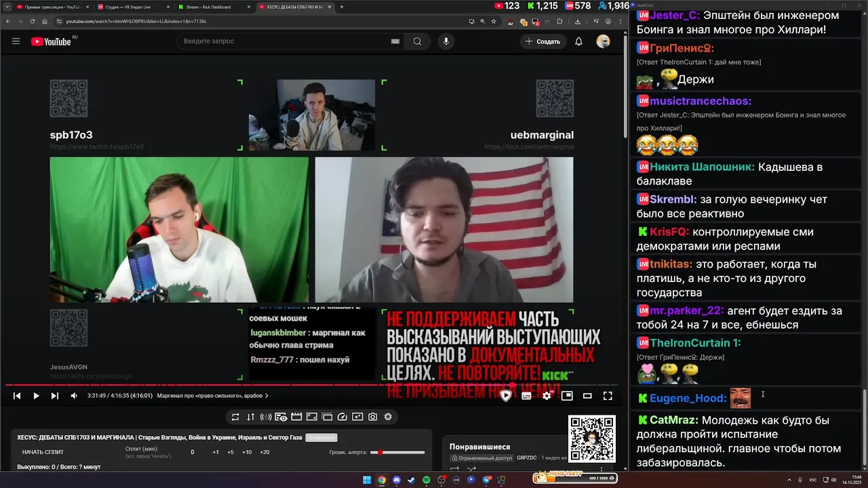
Task: Click the speedometer playback speed icon
Action: [x=342, y=417]
